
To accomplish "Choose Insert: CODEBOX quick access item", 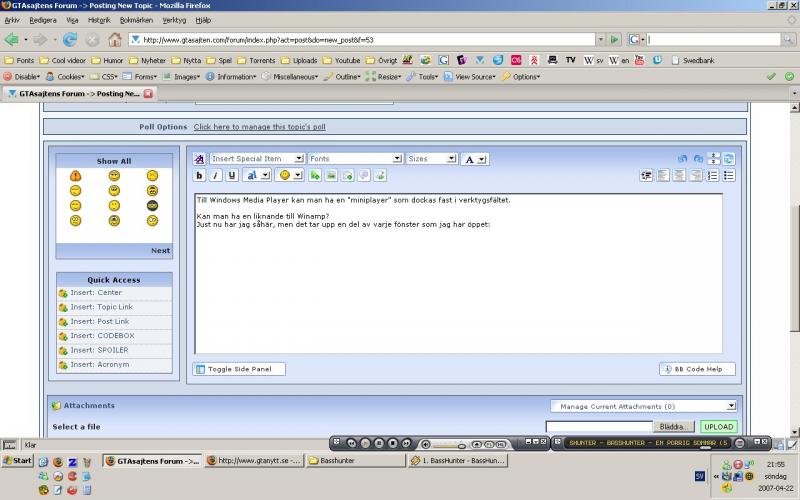I will coord(114,336).
